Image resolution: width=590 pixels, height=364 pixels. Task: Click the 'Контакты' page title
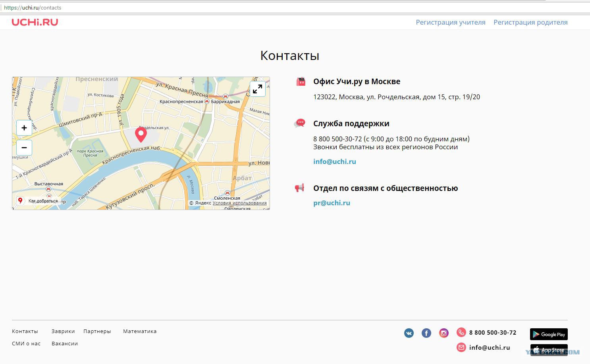290,56
